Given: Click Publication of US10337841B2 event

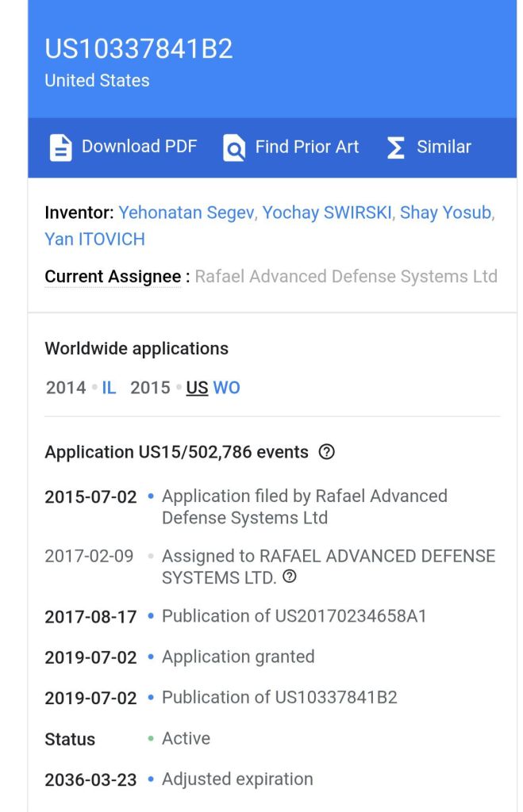Looking at the screenshot, I should [x=279, y=698].
